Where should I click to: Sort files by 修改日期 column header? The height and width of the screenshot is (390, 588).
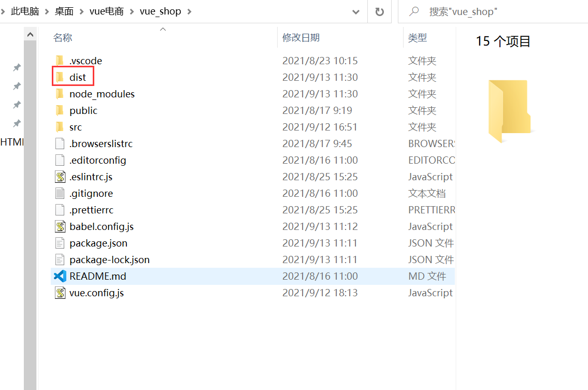(x=301, y=38)
